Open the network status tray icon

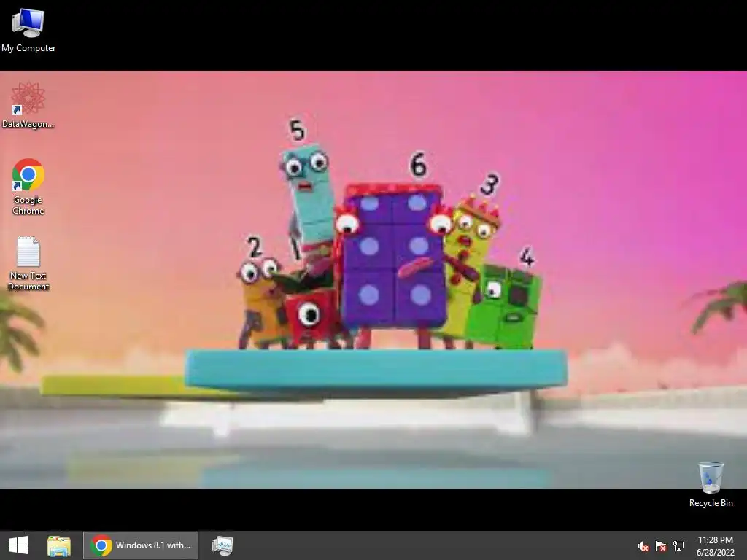point(678,546)
